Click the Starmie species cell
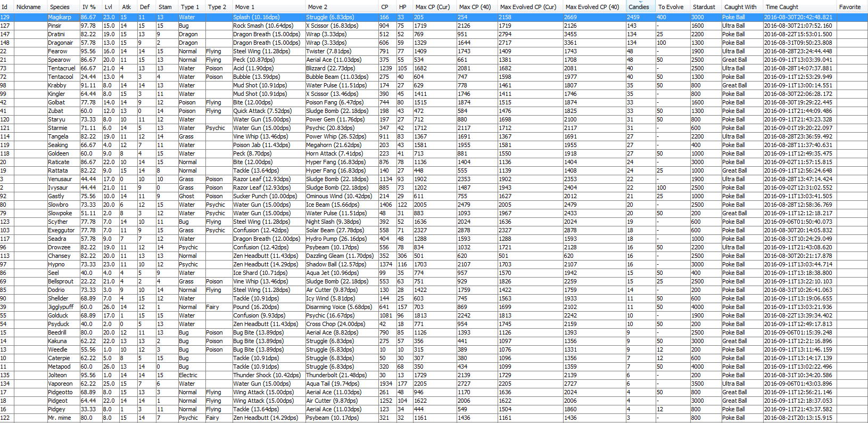 [x=63, y=128]
